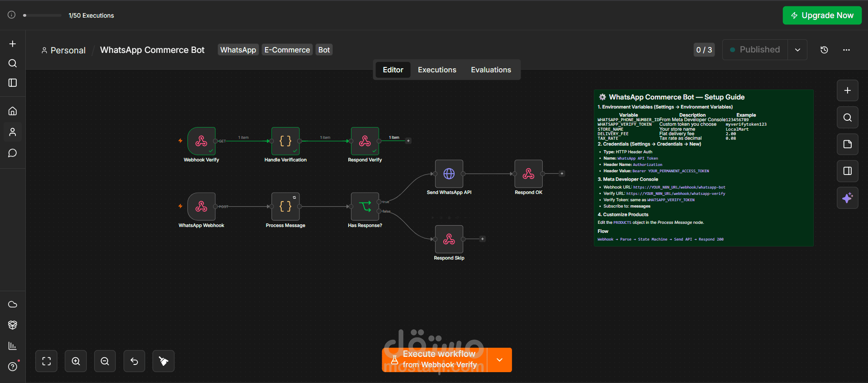The height and width of the screenshot is (383, 868).
Task: Add node after Respond OK output
Action: click(x=562, y=174)
